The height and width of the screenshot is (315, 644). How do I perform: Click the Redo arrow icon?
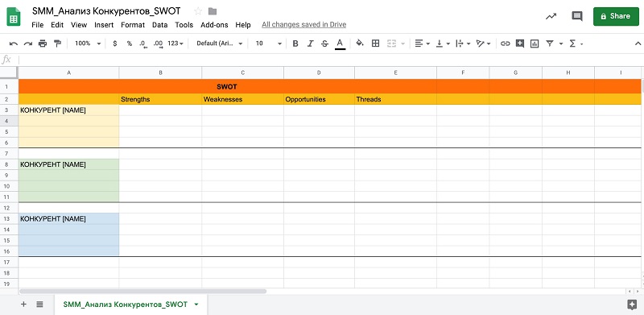[x=28, y=44]
